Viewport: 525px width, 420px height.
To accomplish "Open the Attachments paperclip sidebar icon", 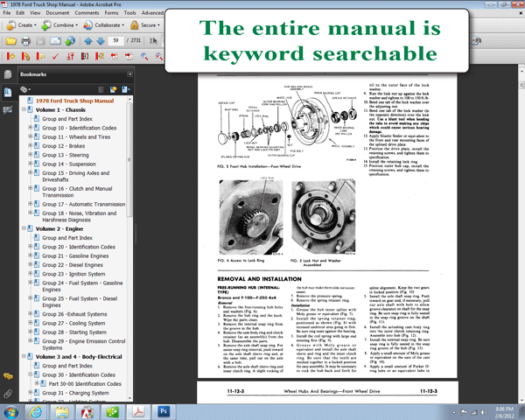I will 8,394.
